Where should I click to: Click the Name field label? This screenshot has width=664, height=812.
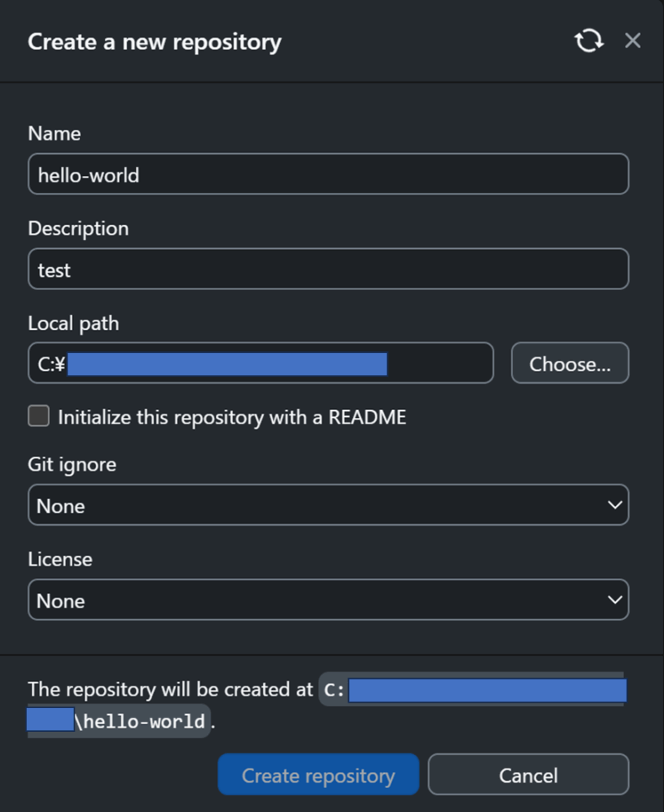(55, 133)
